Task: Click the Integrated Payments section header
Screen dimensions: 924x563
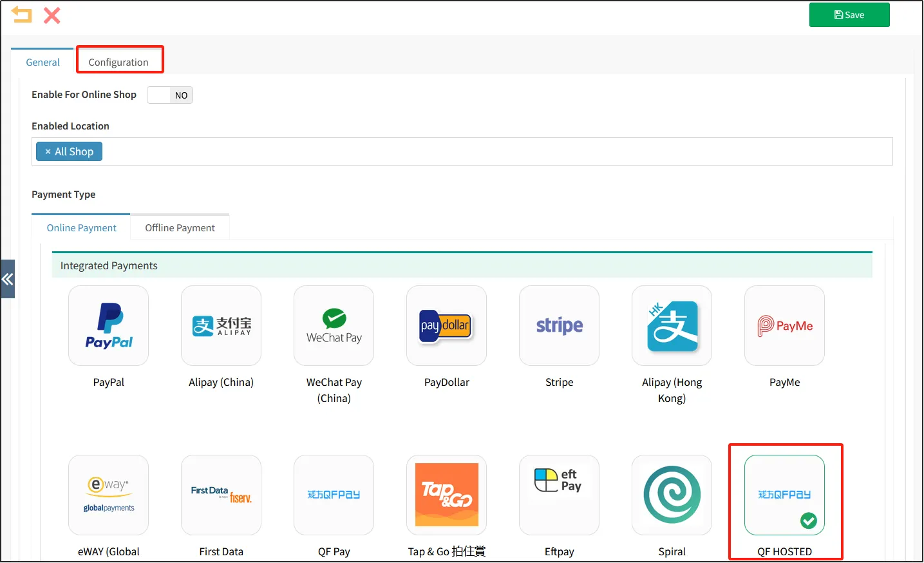Action: tap(462, 265)
